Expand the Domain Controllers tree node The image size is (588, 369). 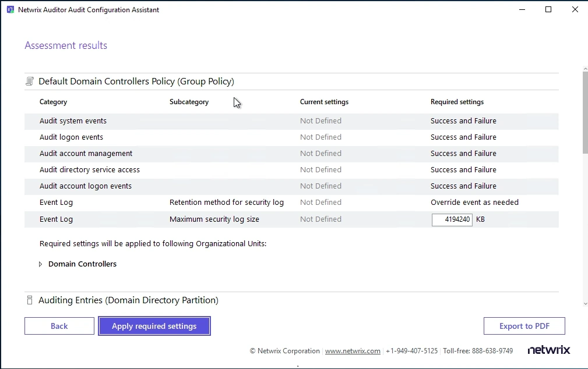click(x=40, y=264)
